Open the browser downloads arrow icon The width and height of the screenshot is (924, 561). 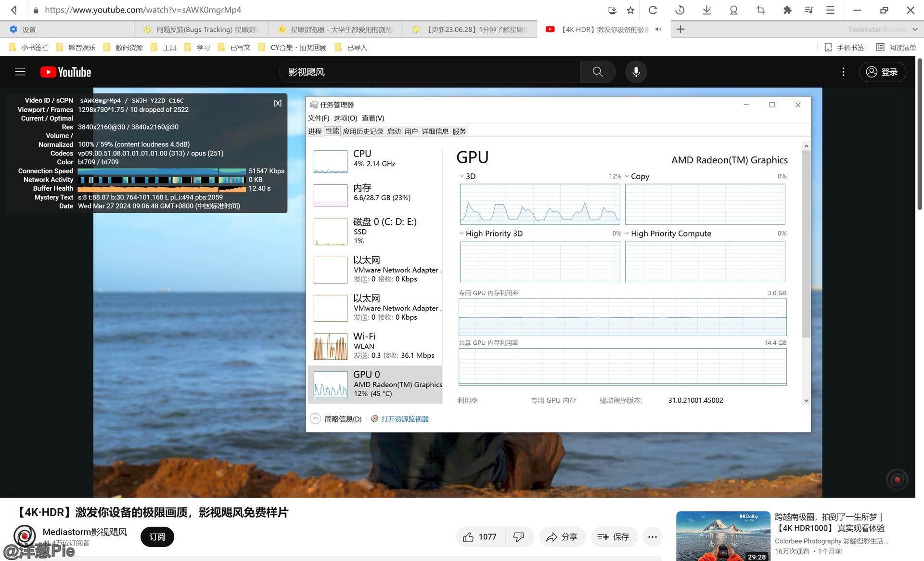point(706,10)
